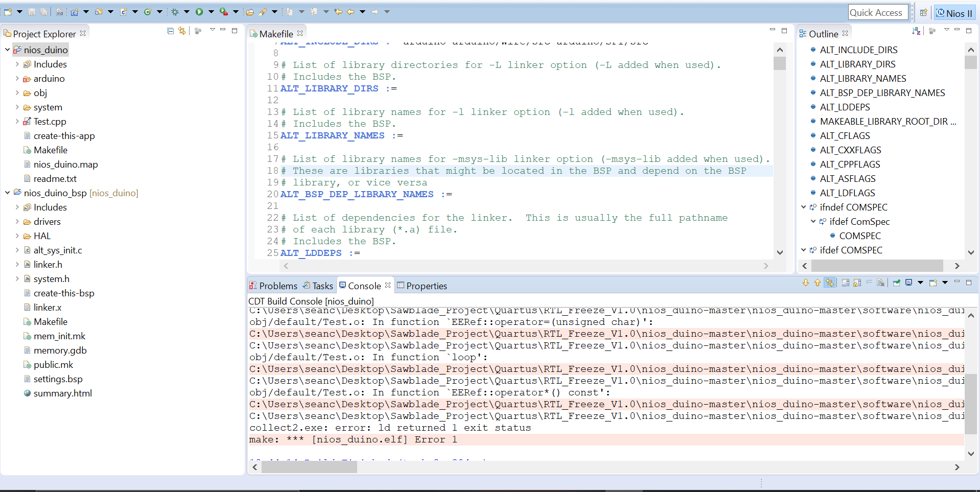This screenshot has width=980, height=492.
Task: Open the New element dropdown arrow
Action: point(19,11)
